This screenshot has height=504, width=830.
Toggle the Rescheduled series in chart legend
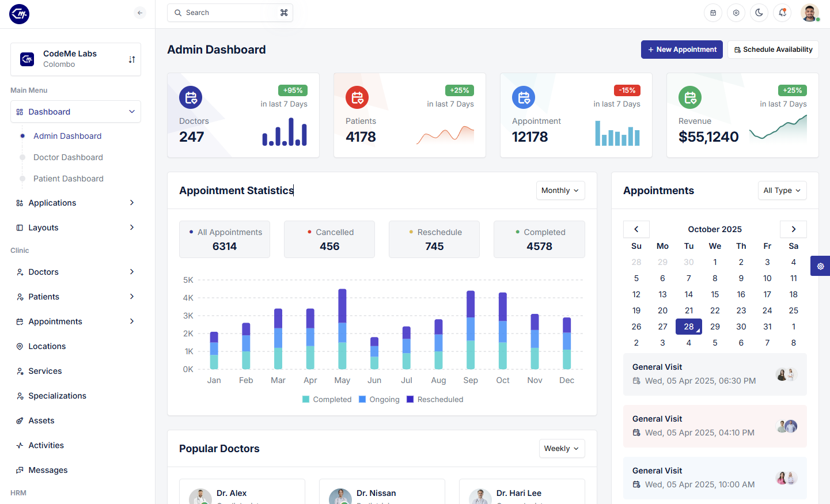point(435,399)
